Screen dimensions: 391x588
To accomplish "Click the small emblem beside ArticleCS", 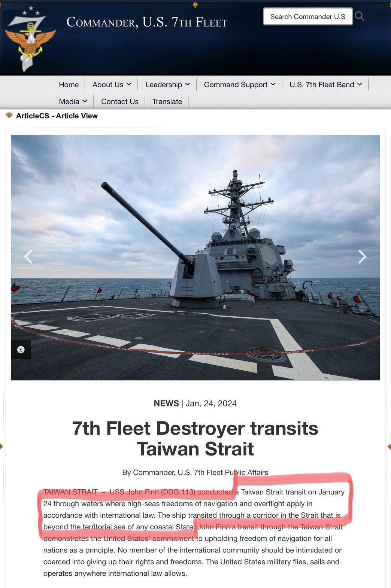I will point(9,115).
